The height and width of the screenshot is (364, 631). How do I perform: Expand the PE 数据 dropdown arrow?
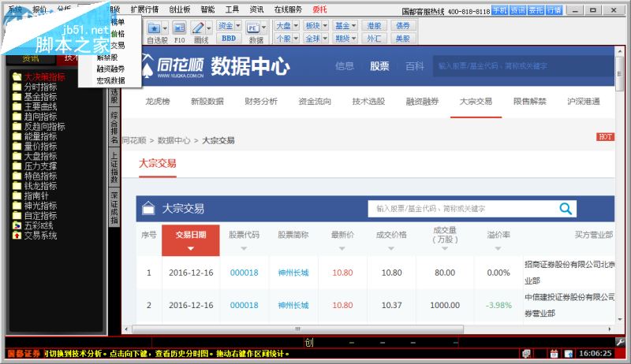(x=263, y=28)
